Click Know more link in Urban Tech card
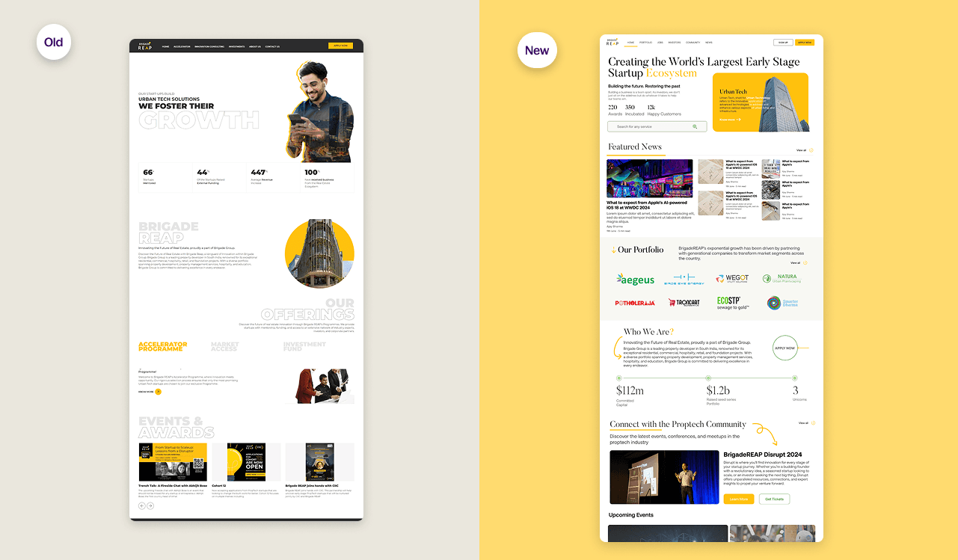The height and width of the screenshot is (560, 958). pos(730,120)
